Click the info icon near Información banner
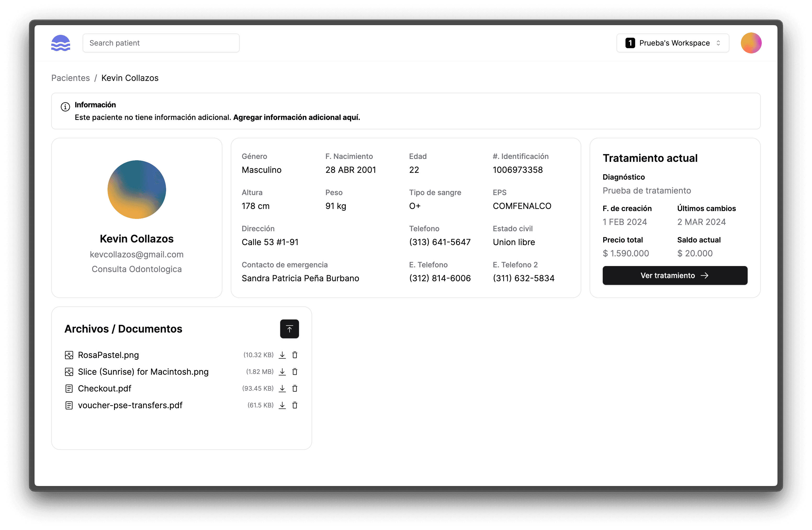This screenshot has height=530, width=812. point(65,106)
